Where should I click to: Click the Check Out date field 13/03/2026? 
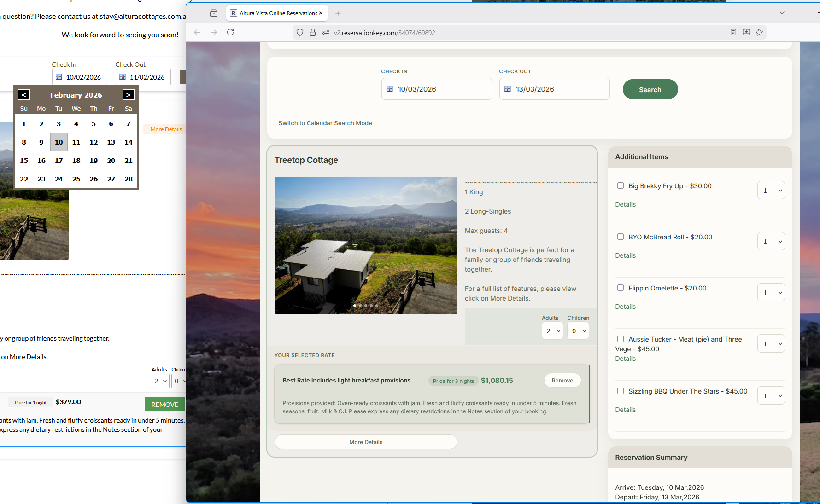pos(554,89)
